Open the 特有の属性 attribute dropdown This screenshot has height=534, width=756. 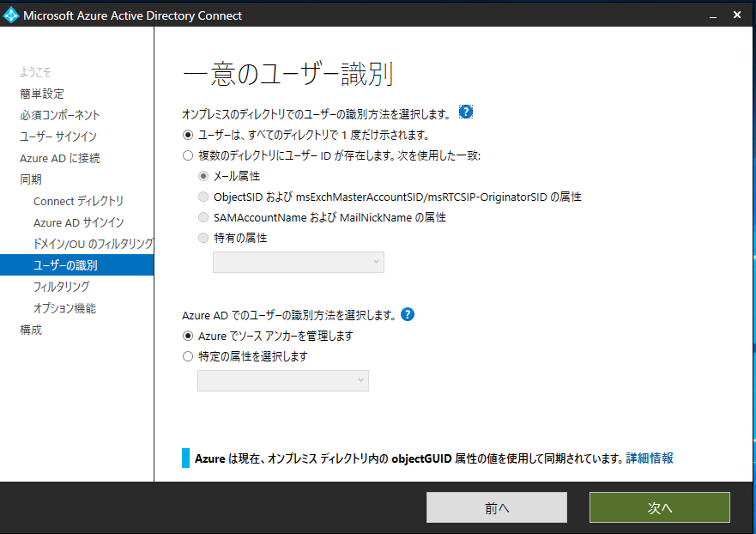point(299,262)
